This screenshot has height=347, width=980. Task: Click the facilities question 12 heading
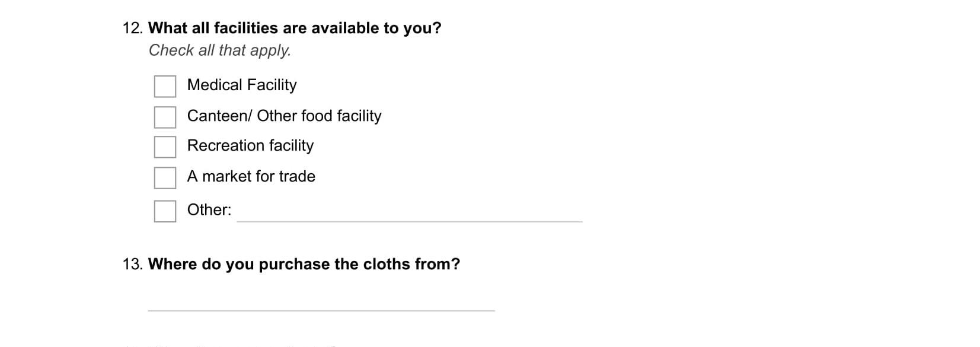pyautogui.click(x=295, y=28)
